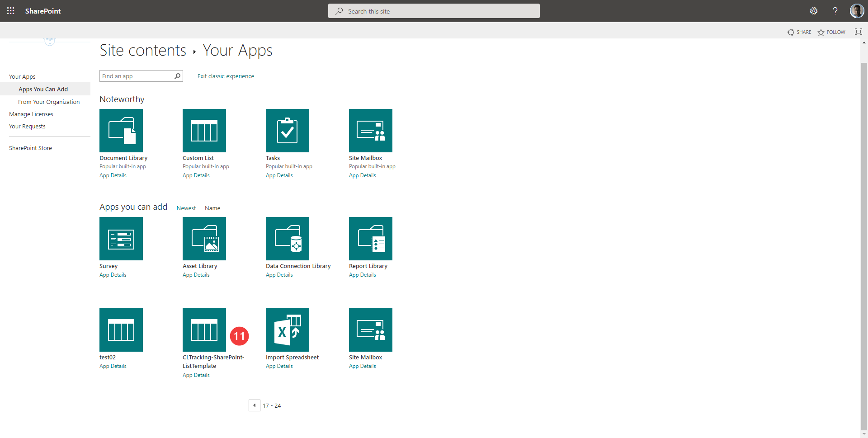Open App Details for Tasks
The width and height of the screenshot is (868, 438).
(x=279, y=175)
